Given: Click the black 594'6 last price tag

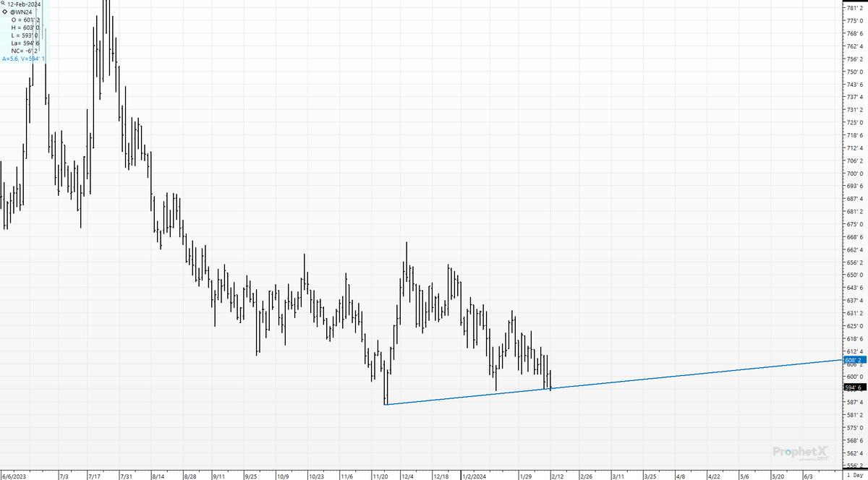Looking at the screenshot, I should 855,387.
